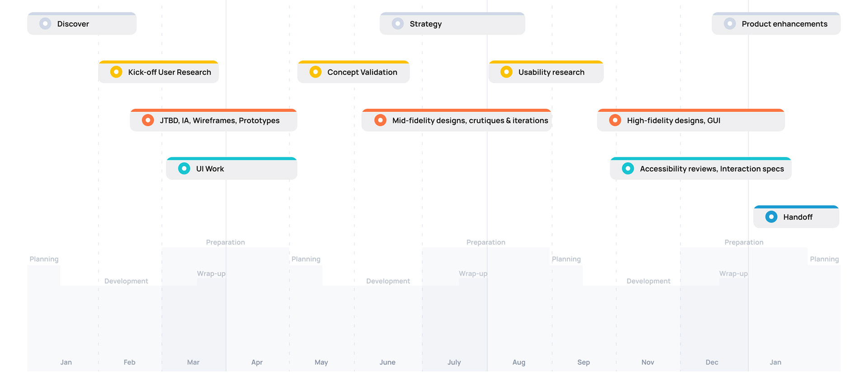Click the orange circle icon on JTBD, IA, Wireframes
This screenshot has height=390, width=868.
coord(148,121)
